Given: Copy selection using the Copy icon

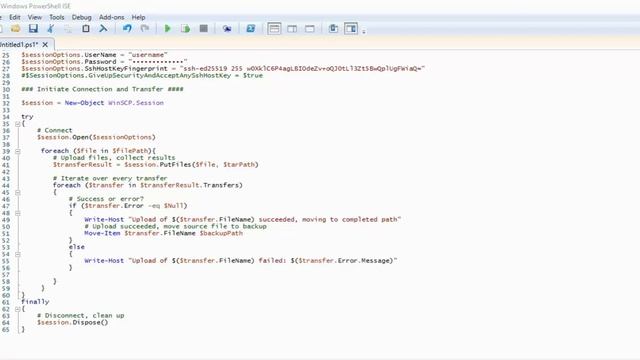Looking at the screenshot, I should click(x=68, y=29).
